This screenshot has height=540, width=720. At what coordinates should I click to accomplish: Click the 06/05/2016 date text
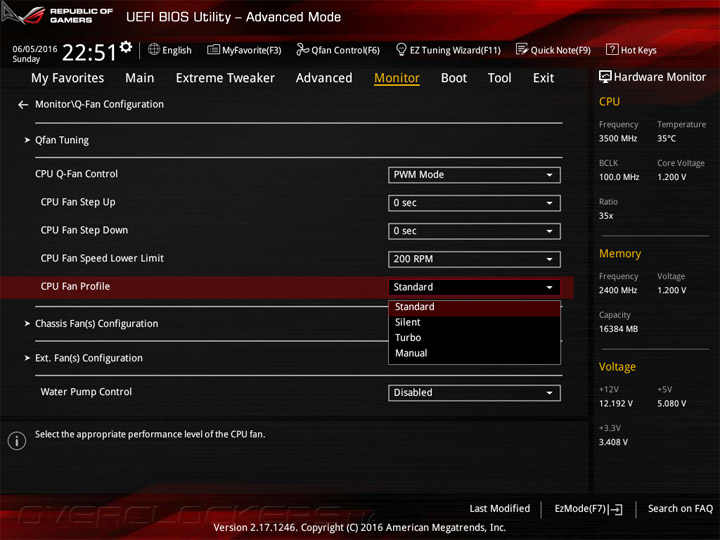pos(34,49)
